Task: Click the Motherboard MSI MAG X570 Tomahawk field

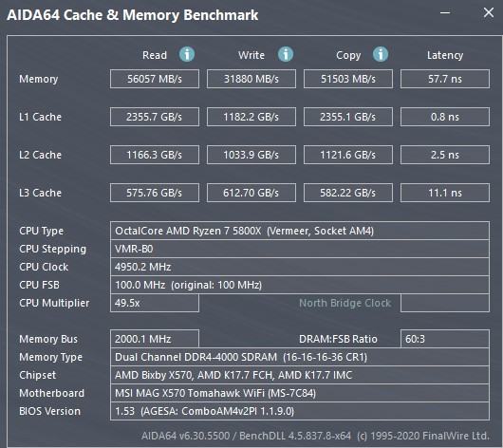Action: [x=300, y=393]
